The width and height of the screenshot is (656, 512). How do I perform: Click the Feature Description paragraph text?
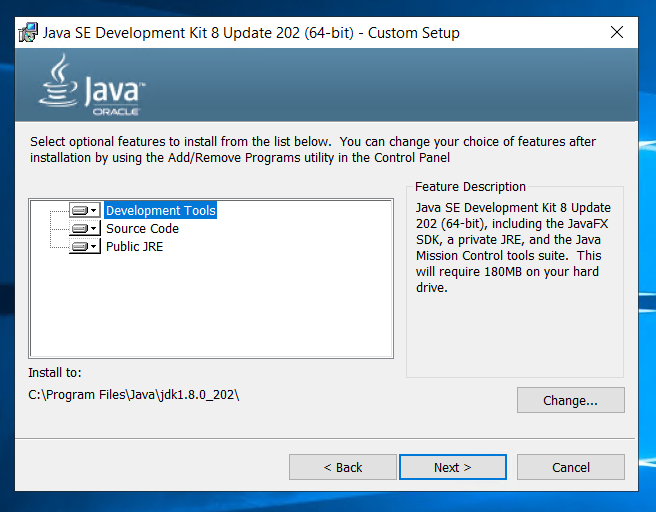(513, 248)
